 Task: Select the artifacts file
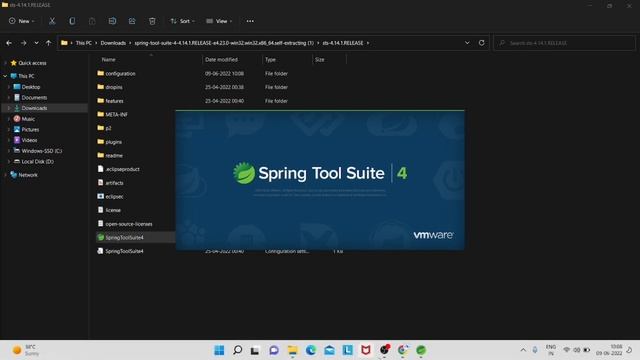[114, 183]
